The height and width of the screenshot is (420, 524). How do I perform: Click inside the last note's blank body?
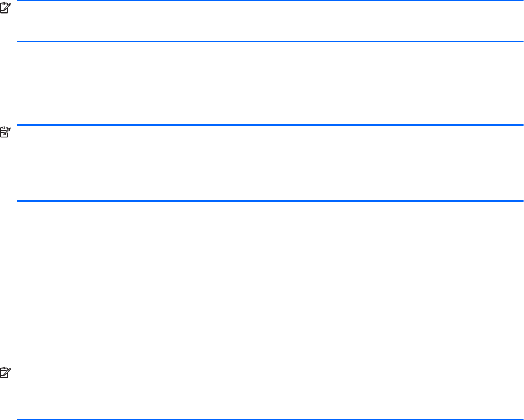coord(270,392)
